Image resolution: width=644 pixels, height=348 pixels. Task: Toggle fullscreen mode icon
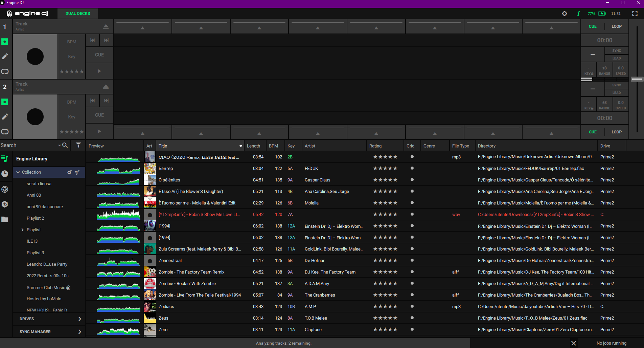pyautogui.click(x=635, y=14)
